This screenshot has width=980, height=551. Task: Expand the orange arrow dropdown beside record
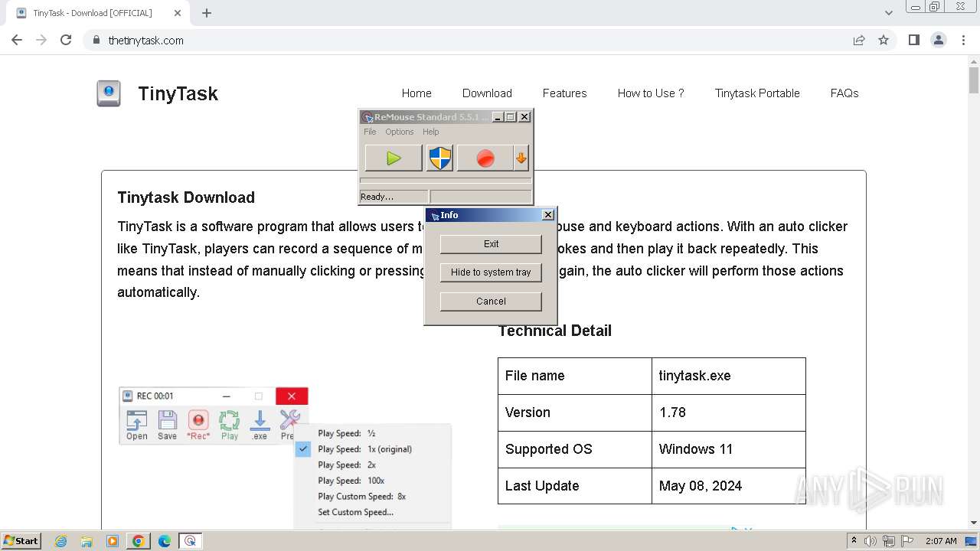(x=521, y=158)
